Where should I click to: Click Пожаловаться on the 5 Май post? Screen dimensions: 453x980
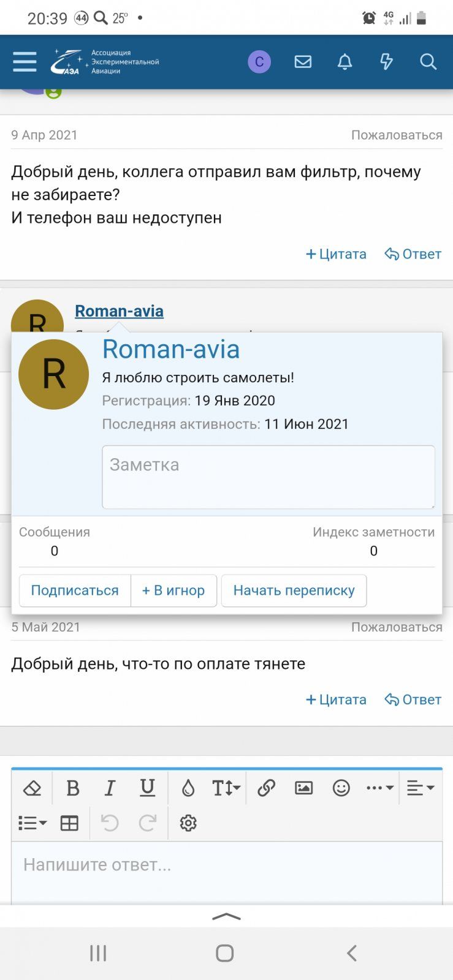pos(396,627)
